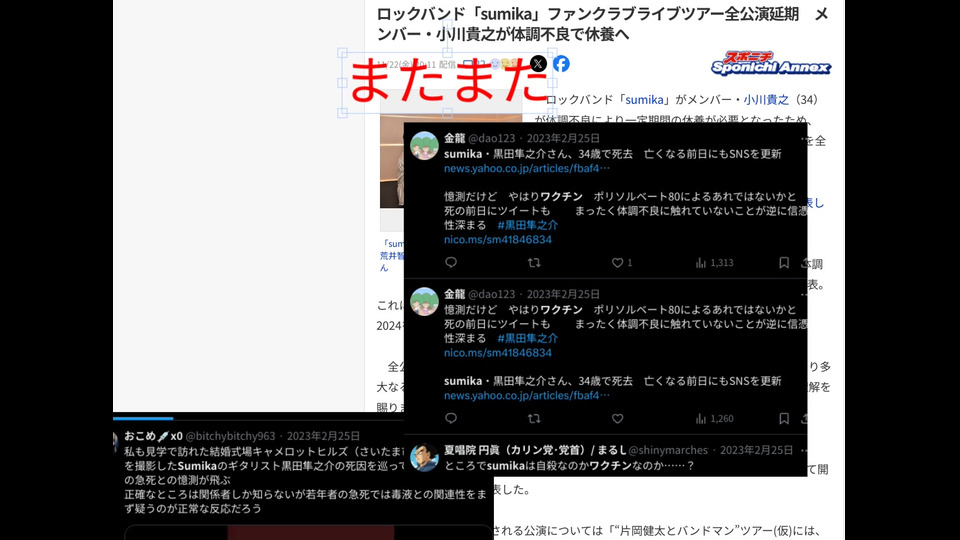Open nico.ms/sm41846834 link in the first tweet
This screenshot has height=540, width=960.
pos(498,239)
